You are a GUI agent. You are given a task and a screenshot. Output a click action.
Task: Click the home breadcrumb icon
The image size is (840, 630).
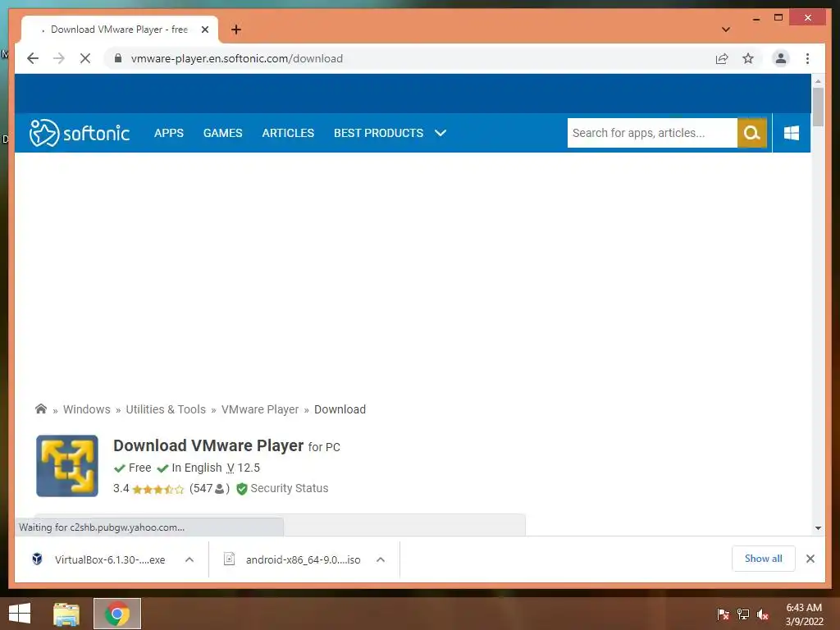(x=41, y=409)
